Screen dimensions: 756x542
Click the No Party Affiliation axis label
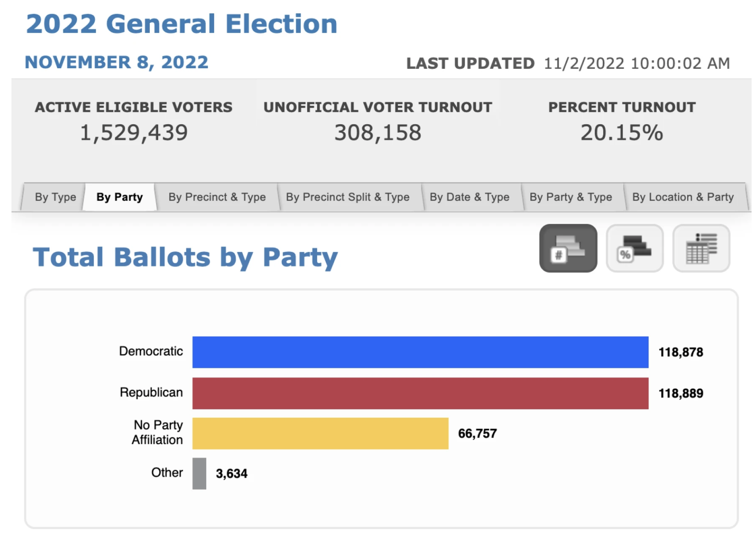pyautogui.click(x=158, y=432)
